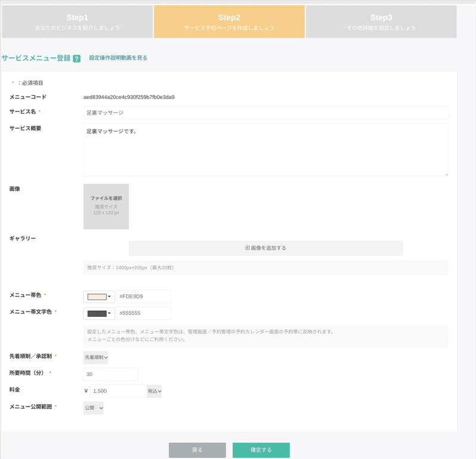Open the 税込 tax dropdown

(154, 391)
